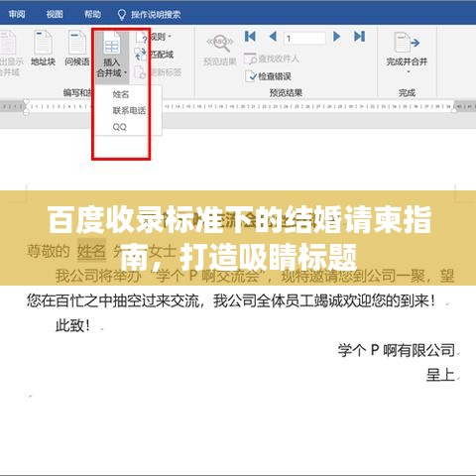Viewport: 476px width, 476px height.
Task: Open the 审阅 ribbon tab
Action: [x=17, y=14]
